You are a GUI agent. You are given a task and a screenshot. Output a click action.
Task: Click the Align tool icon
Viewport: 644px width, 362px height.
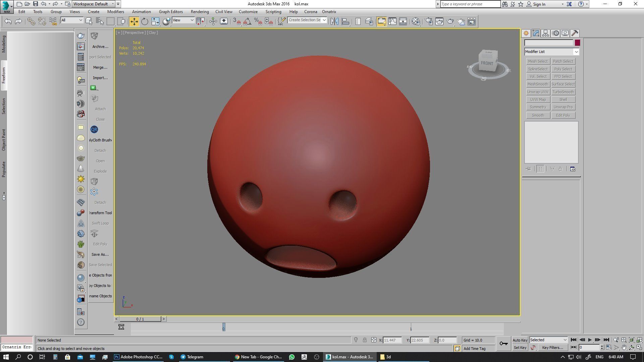[345, 21]
